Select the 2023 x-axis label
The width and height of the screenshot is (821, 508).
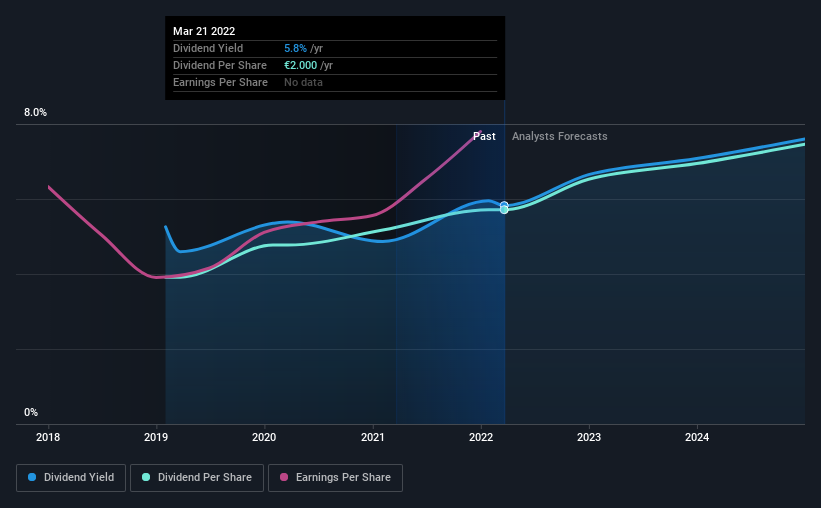(589, 437)
